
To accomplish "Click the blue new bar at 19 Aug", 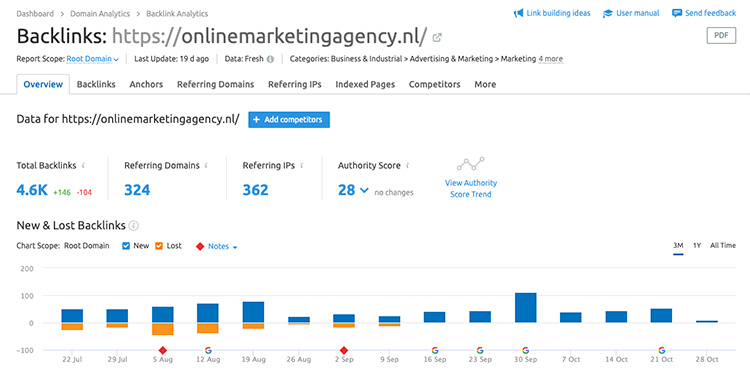I will pos(253,312).
